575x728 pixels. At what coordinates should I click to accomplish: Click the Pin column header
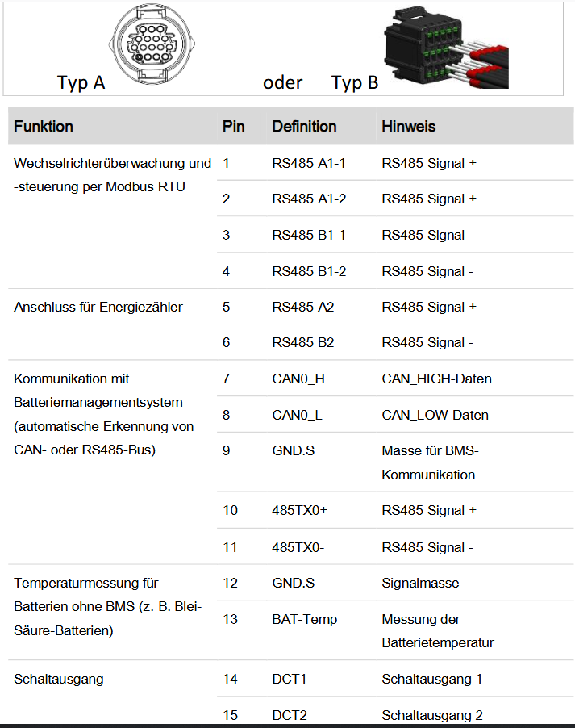[x=233, y=127]
